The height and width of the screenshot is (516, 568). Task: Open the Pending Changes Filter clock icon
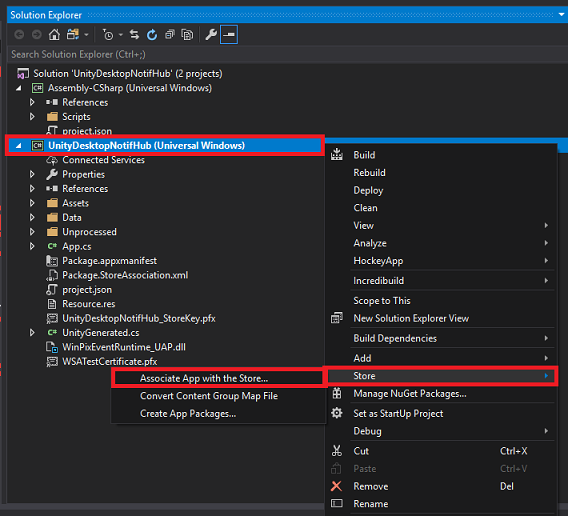(108, 35)
